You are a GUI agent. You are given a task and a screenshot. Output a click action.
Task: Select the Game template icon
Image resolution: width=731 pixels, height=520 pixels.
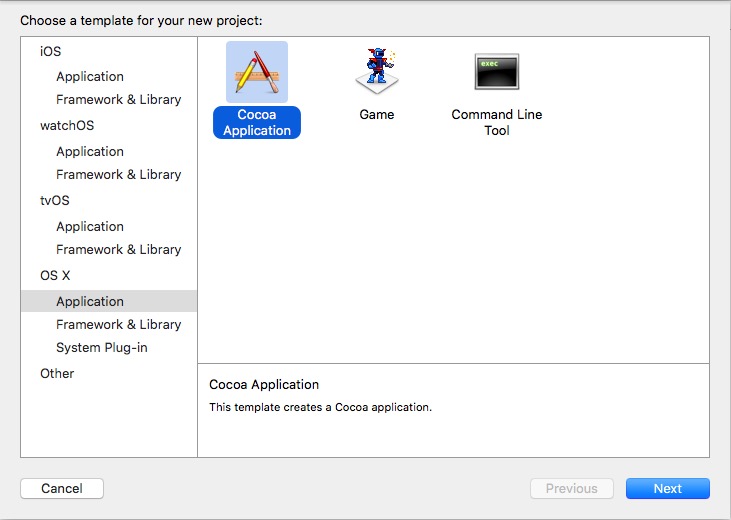(x=377, y=71)
